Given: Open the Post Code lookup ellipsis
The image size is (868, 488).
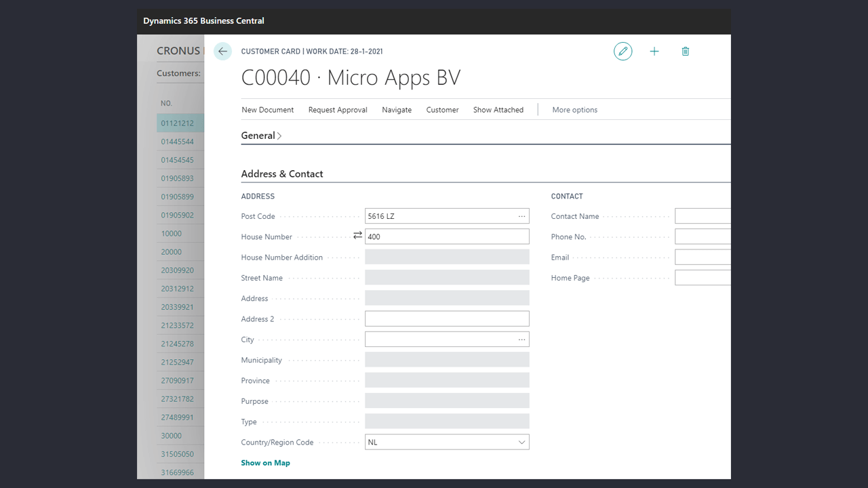Looking at the screenshot, I should [x=521, y=216].
